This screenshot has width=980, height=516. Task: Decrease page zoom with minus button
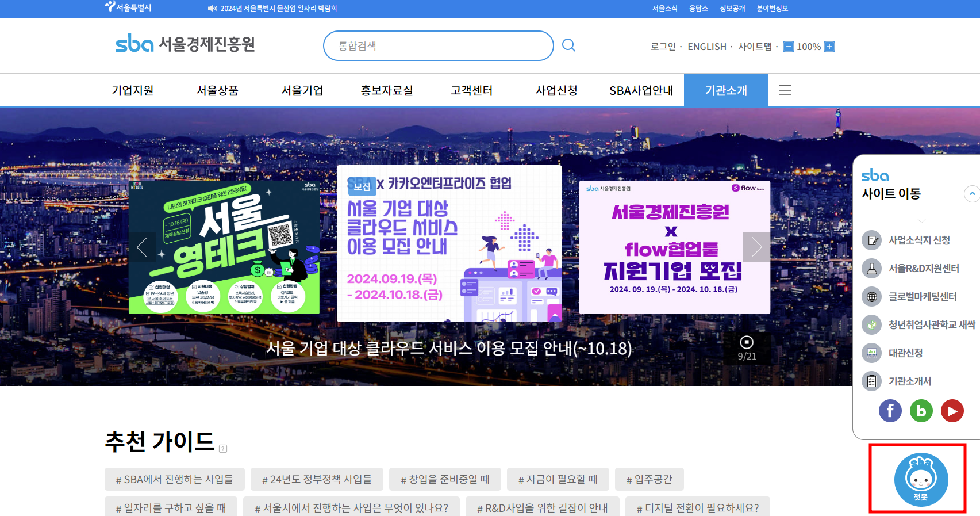coord(789,47)
